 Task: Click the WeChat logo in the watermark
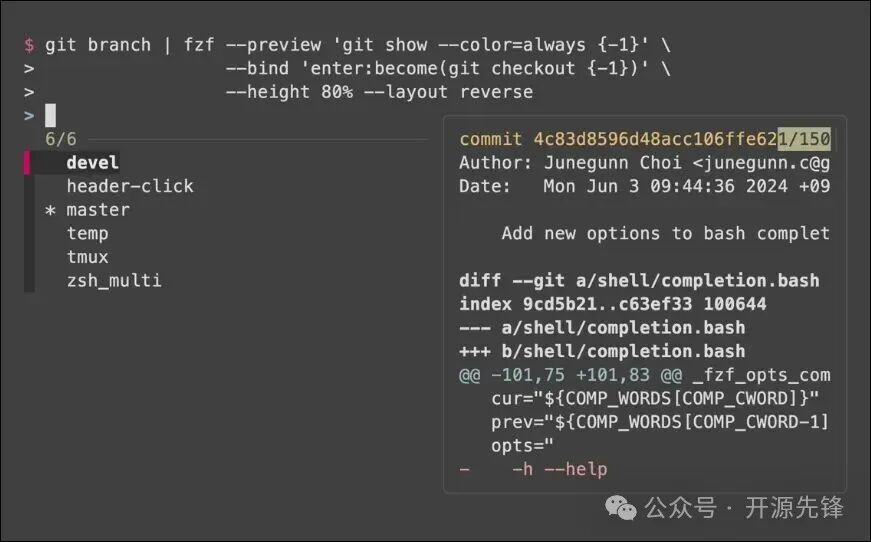(624, 508)
